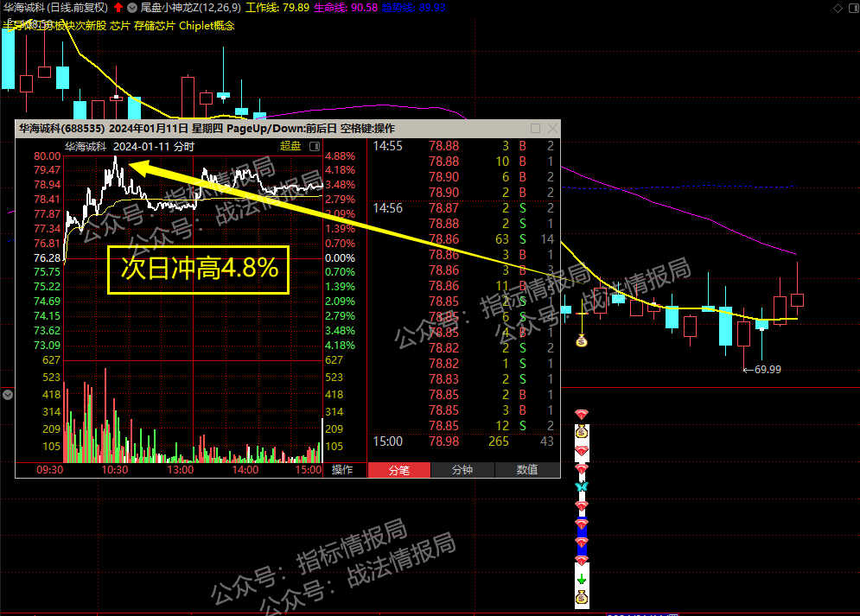Click the cyan butterfly signal icon

582,486
